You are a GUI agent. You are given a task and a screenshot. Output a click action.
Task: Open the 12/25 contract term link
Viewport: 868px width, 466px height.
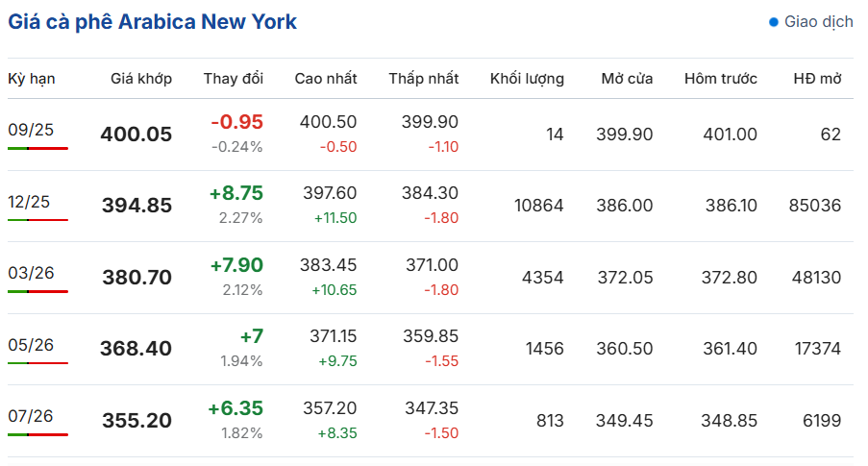(x=29, y=202)
